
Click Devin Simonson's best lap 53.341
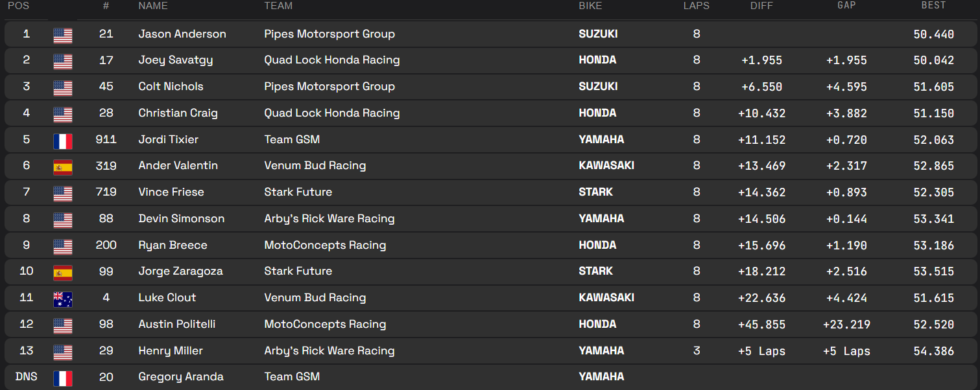pos(933,219)
